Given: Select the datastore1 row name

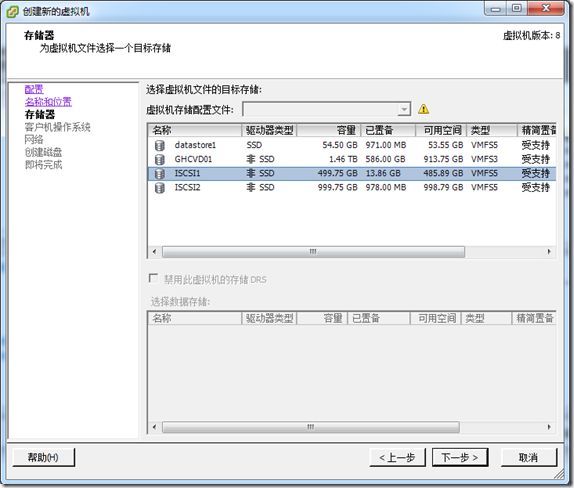Looking at the screenshot, I should pos(195,145).
